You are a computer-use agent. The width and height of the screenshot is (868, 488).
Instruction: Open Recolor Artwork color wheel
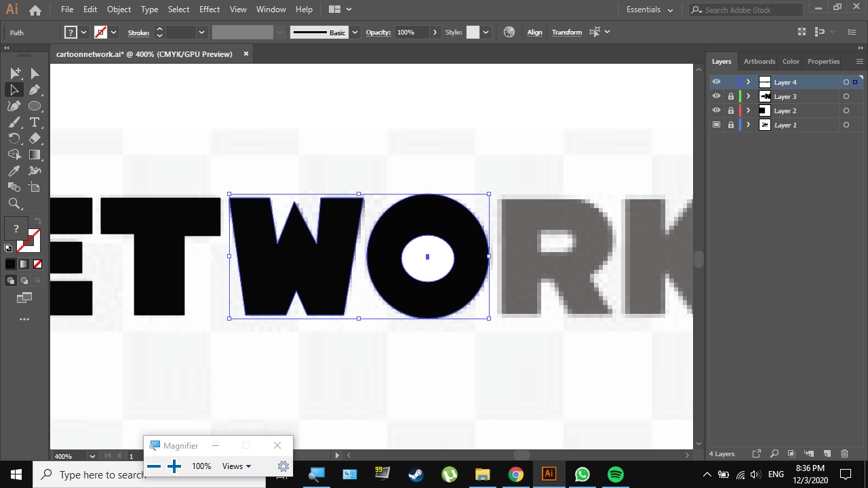[509, 32]
